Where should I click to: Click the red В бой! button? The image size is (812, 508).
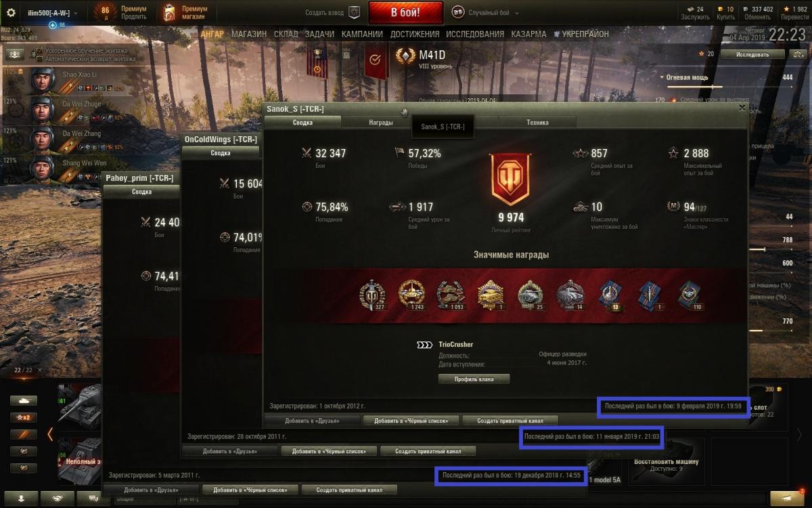tap(406, 12)
